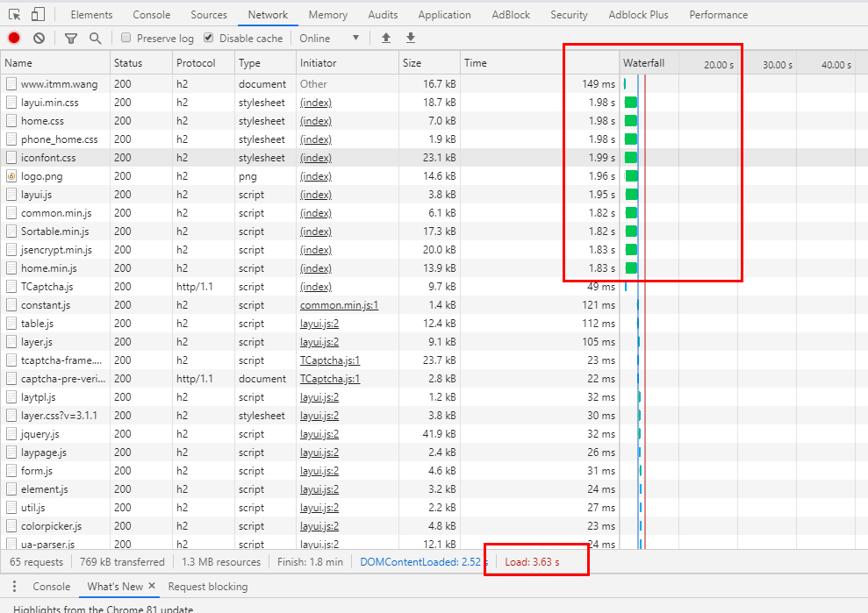868x613 pixels.
Task: Click the logo.png file icon
Action: click(11, 176)
